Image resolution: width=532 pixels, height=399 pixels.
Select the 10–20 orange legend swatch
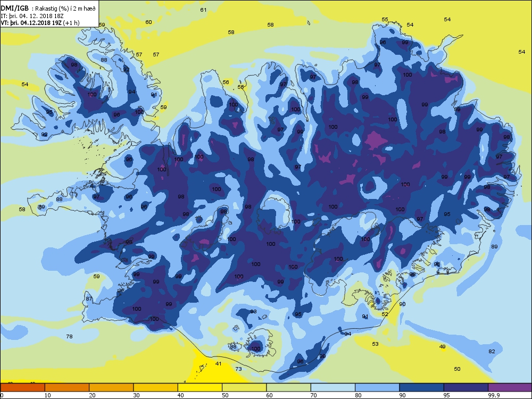[x=67, y=387]
